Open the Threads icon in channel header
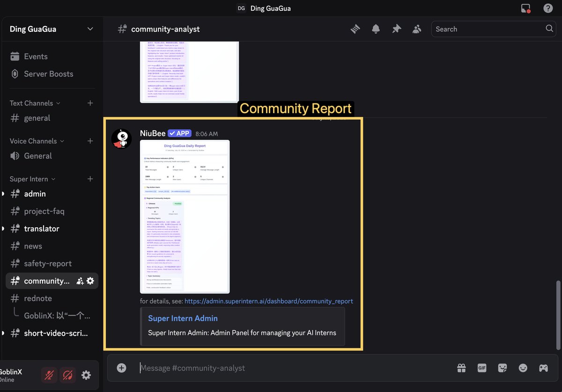 click(x=355, y=29)
